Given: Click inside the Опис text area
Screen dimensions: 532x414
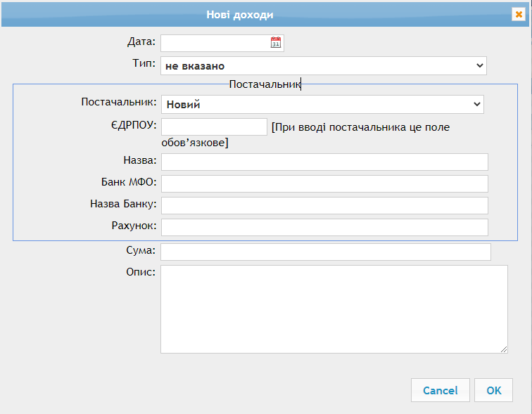Looking at the screenshot, I should pyautogui.click(x=334, y=309).
